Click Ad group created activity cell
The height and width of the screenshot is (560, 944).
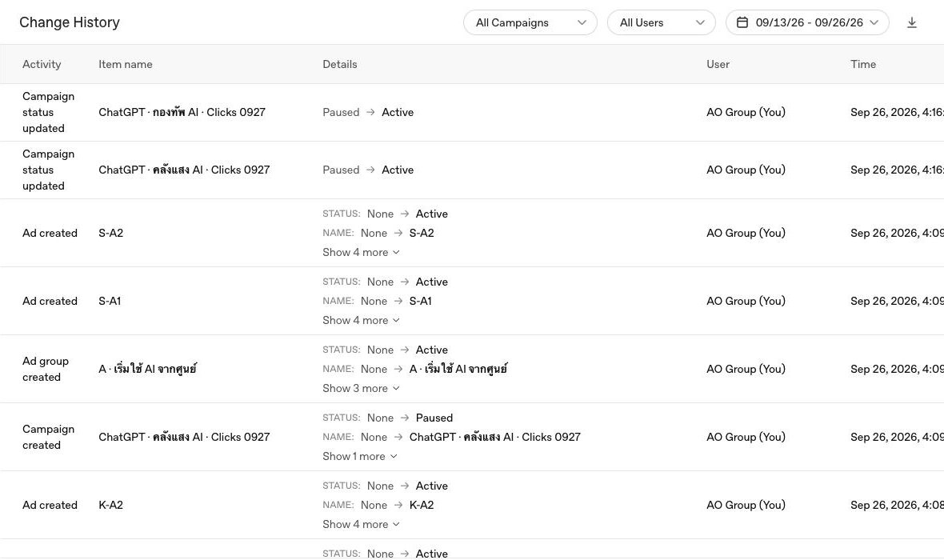pos(46,369)
